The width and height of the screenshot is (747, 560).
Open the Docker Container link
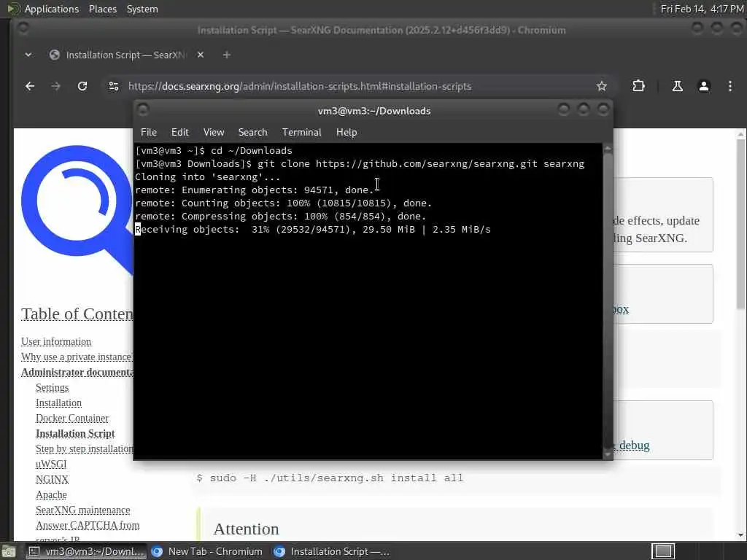click(72, 418)
